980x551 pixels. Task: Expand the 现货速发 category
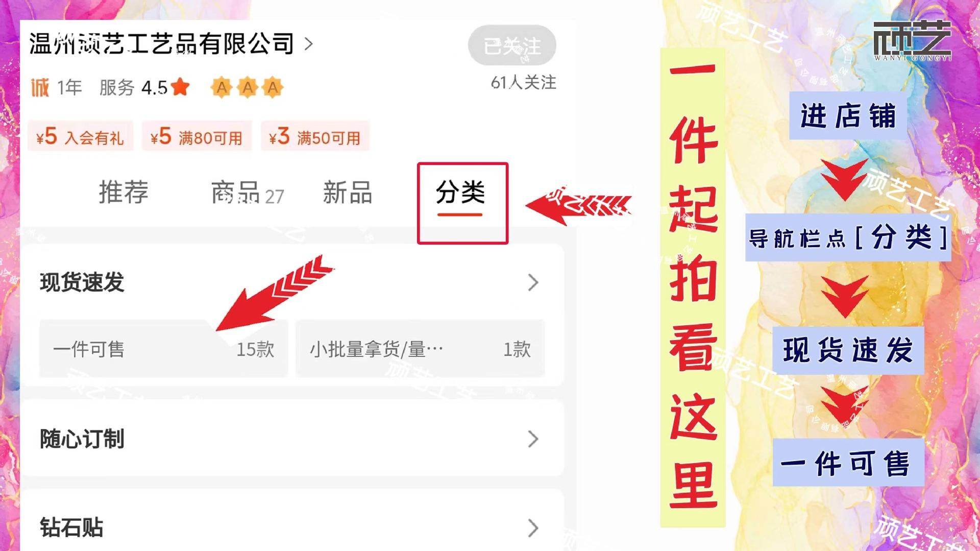point(291,282)
